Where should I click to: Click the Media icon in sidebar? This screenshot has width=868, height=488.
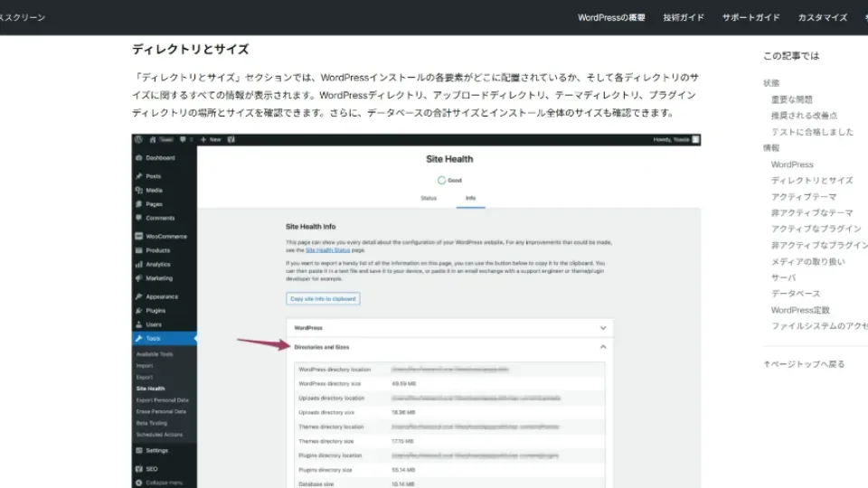tap(139, 190)
